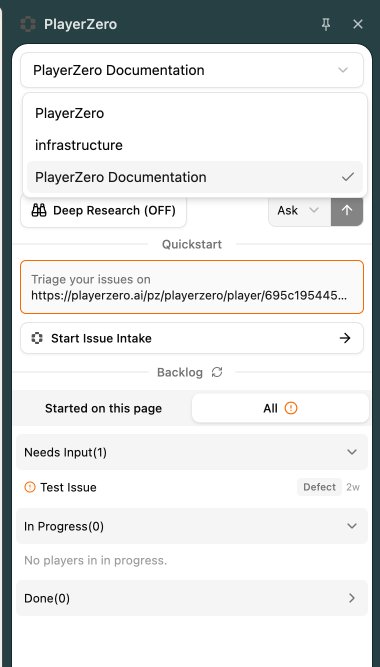Click the No players in in progress text
This screenshot has height=667, width=380.
[96, 560]
